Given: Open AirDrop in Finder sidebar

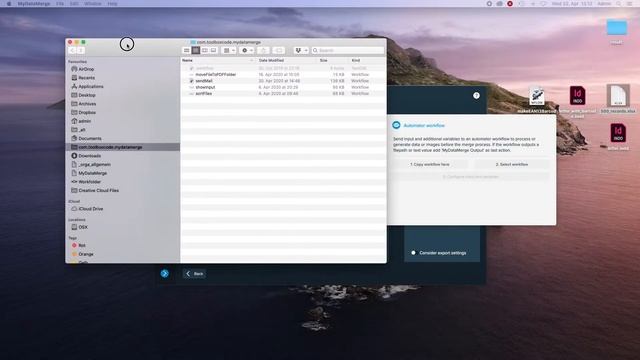Looking at the screenshot, I should click(86, 69).
